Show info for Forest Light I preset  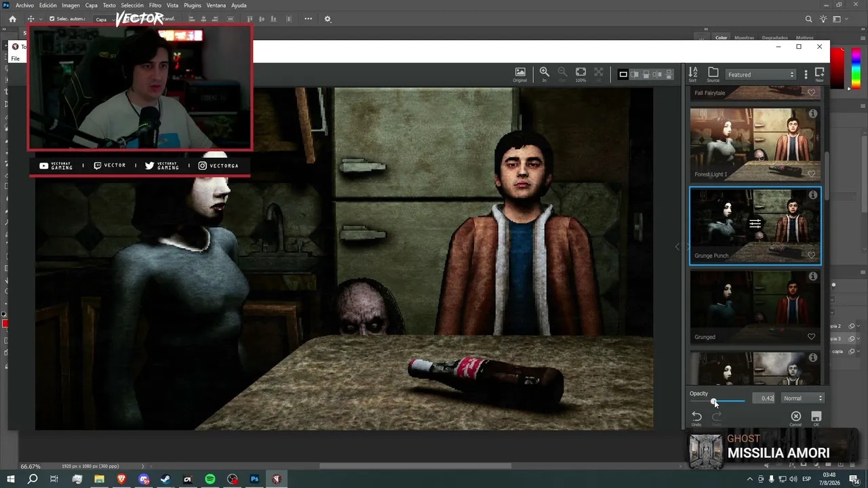(812, 114)
